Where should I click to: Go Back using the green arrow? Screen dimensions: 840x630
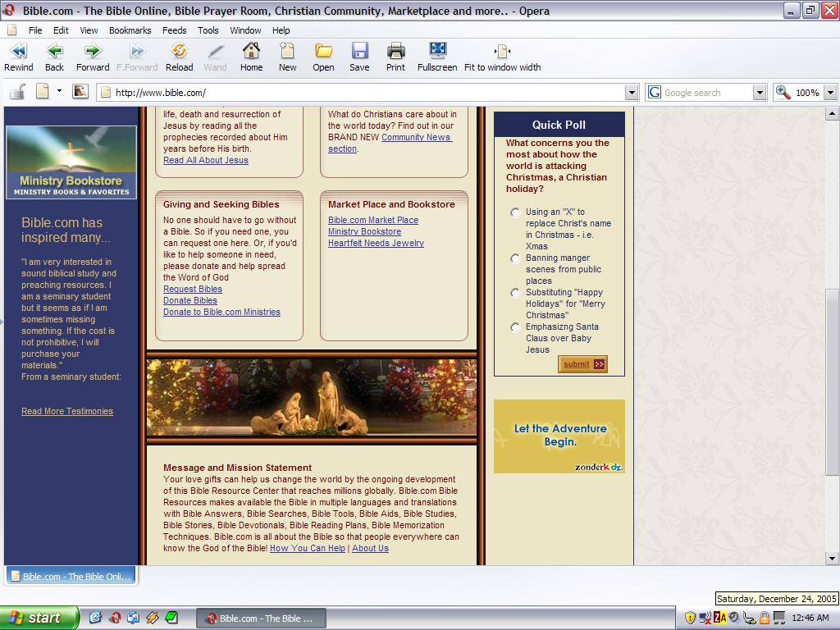54,57
